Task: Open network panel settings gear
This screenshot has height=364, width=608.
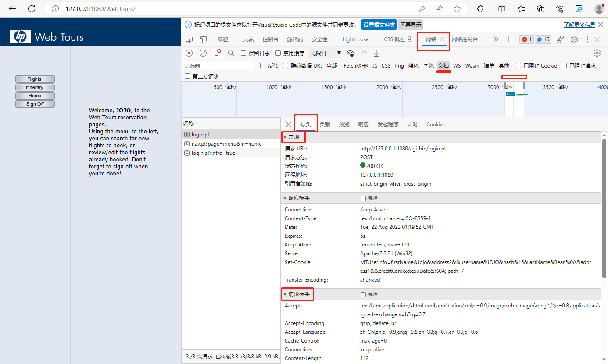Action: (x=597, y=53)
